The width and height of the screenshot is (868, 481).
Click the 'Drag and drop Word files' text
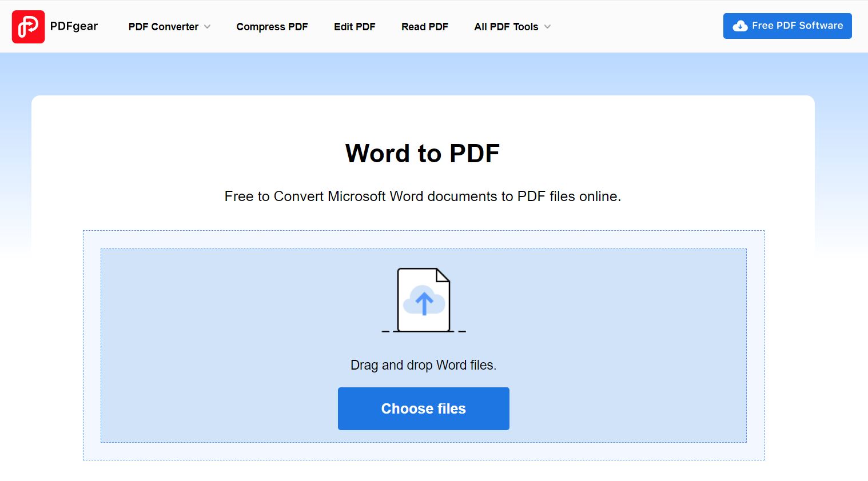click(x=423, y=365)
